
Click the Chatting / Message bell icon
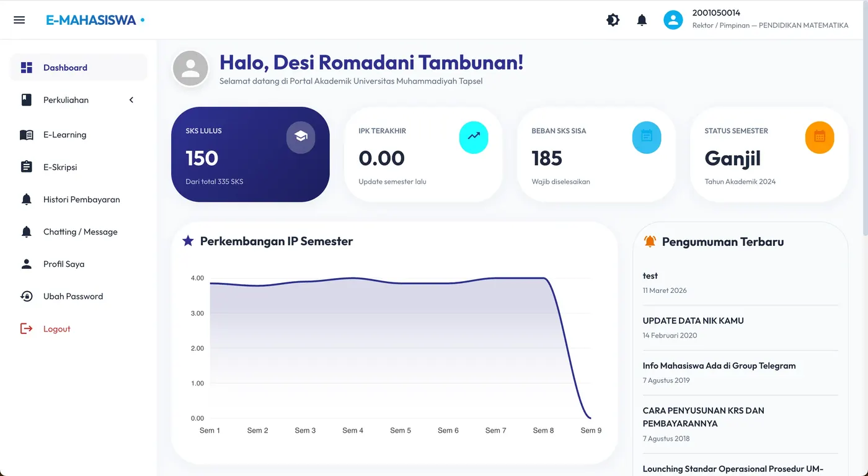pos(26,231)
